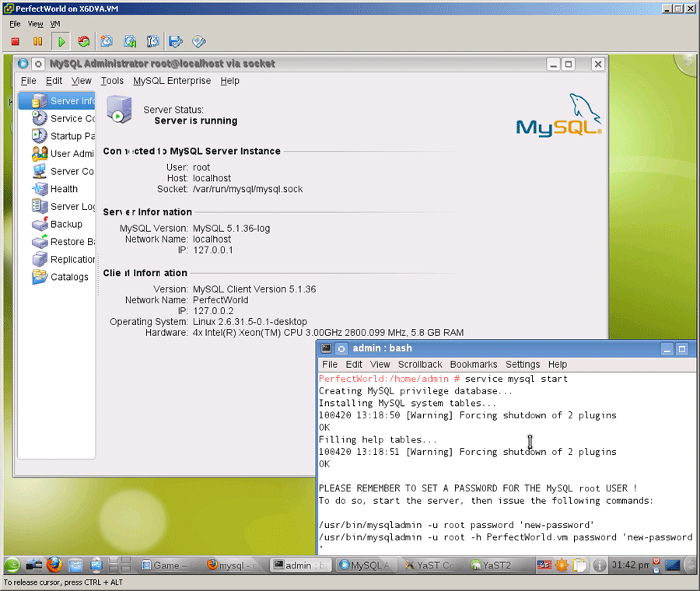Open the VMware View menu

35,23
